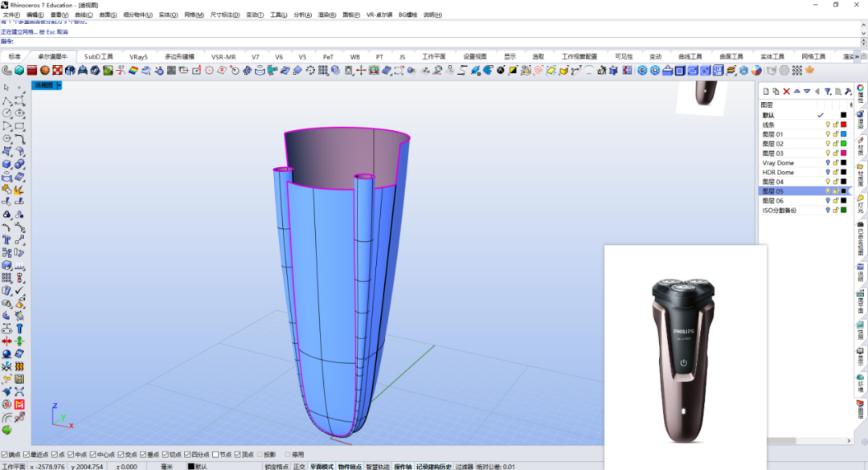Select the Text tool in left toolbar
Screen dimensions: 868x470
6,239
